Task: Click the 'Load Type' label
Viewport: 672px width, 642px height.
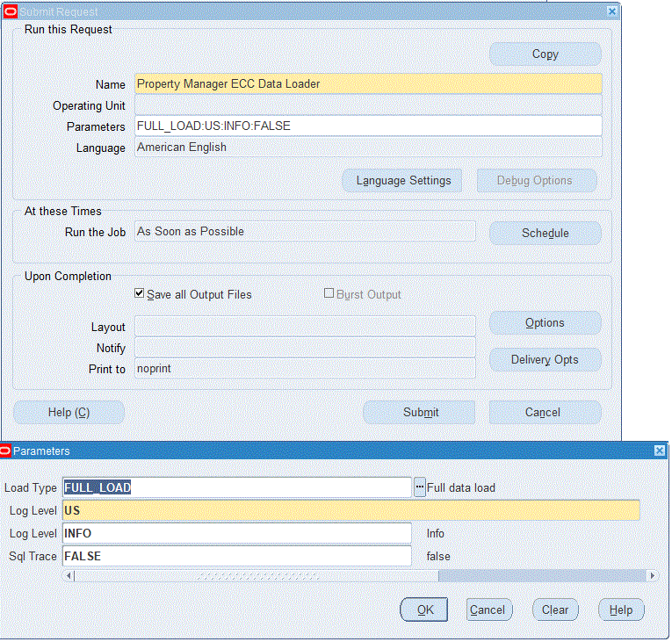Action: click(x=31, y=487)
